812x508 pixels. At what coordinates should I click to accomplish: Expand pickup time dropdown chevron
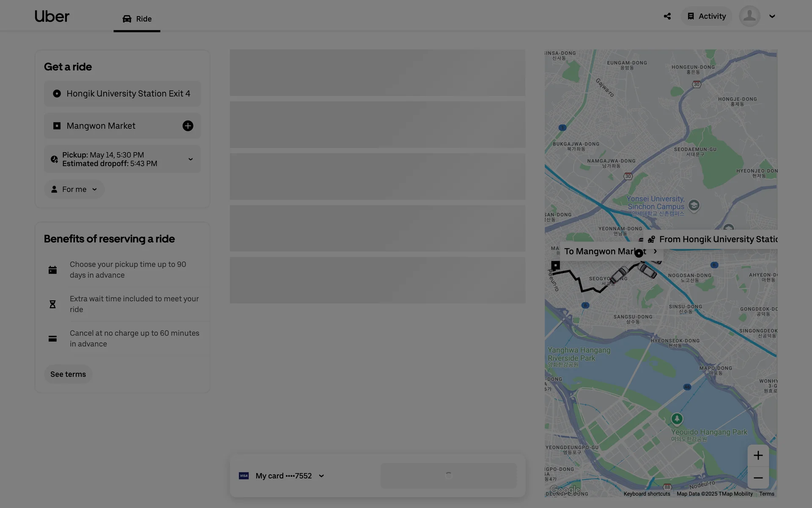coord(190,159)
